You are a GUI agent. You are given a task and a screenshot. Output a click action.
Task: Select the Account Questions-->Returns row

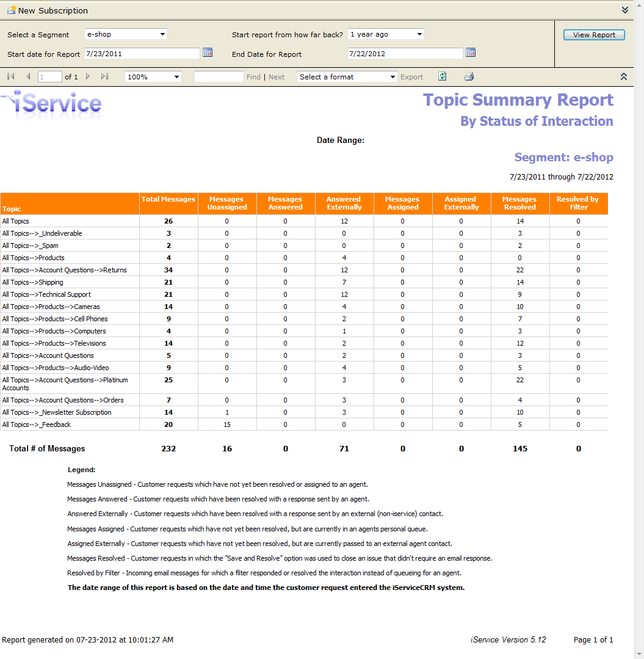point(304,270)
